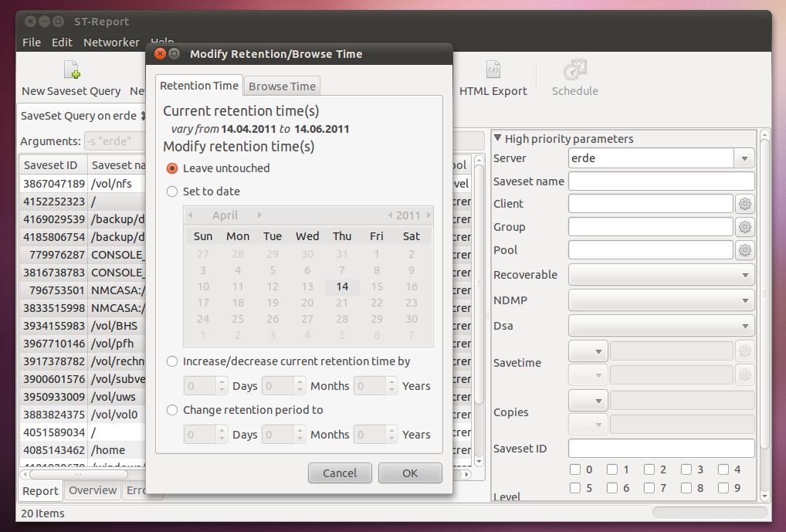Open the first Savetime operator dropdown

point(588,351)
